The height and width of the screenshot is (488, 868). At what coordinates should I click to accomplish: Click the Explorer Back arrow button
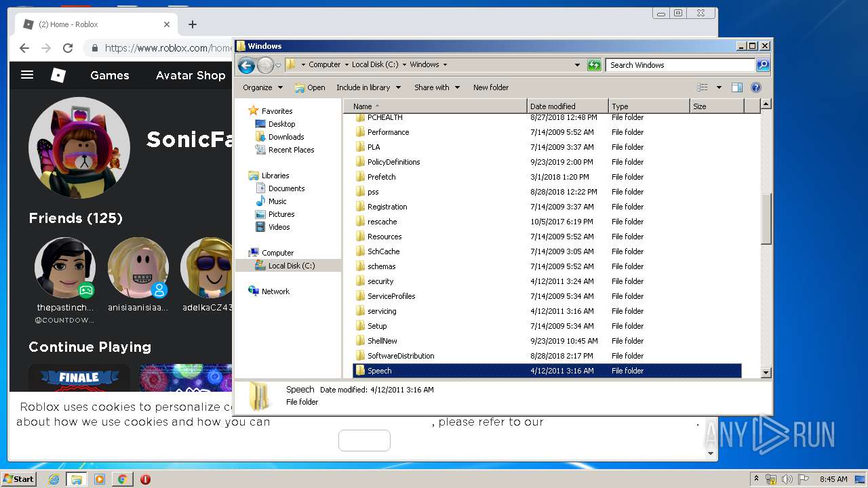[246, 65]
